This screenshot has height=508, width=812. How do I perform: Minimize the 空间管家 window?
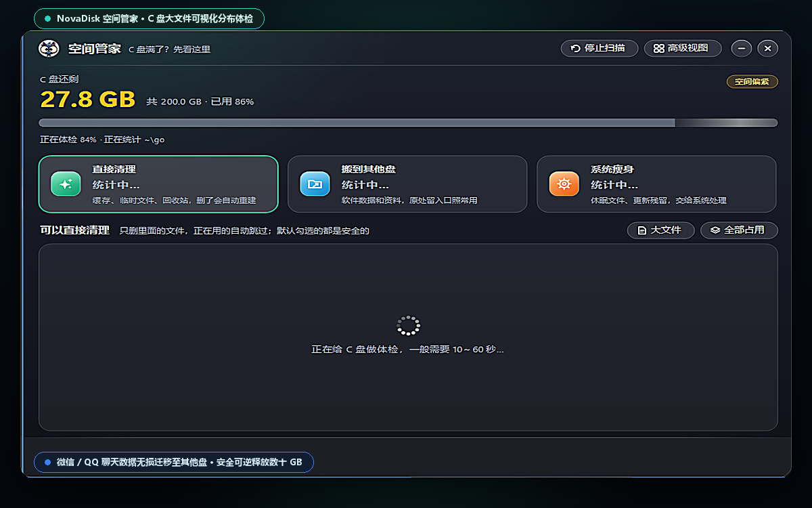[742, 48]
